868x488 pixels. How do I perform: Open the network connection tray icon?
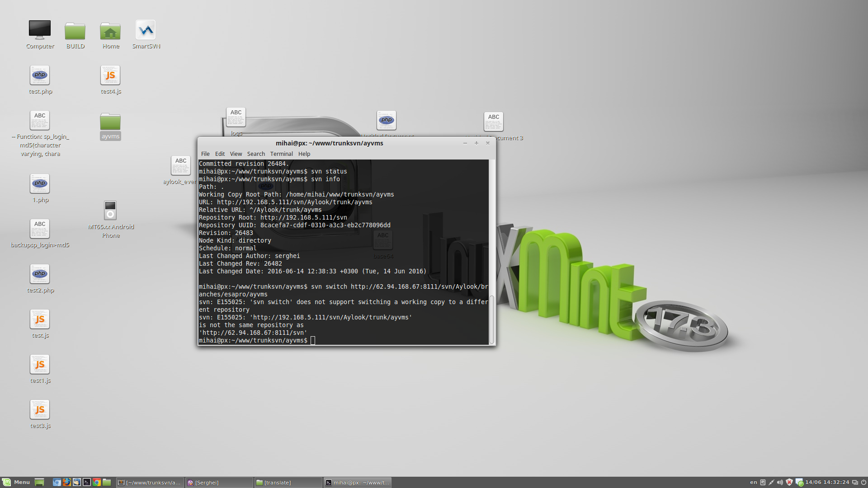click(772, 482)
